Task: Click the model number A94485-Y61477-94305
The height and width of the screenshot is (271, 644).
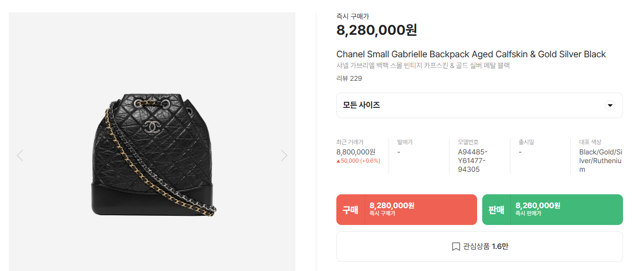Action: (473, 161)
